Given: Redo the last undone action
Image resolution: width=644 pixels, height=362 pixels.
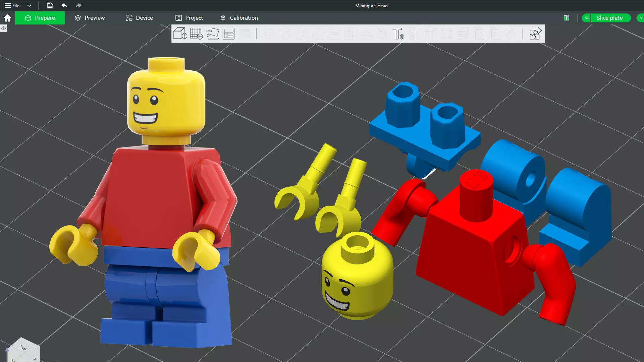Looking at the screenshot, I should coord(78,5).
